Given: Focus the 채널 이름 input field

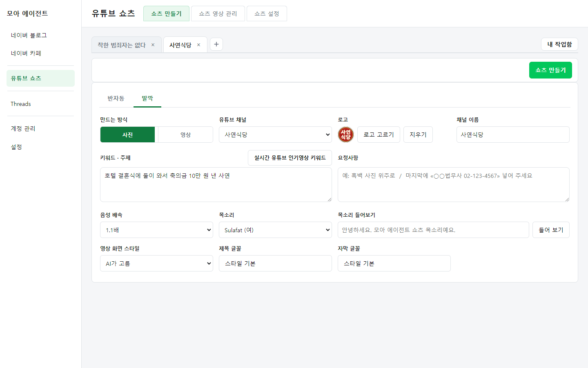Looking at the screenshot, I should pyautogui.click(x=513, y=135).
